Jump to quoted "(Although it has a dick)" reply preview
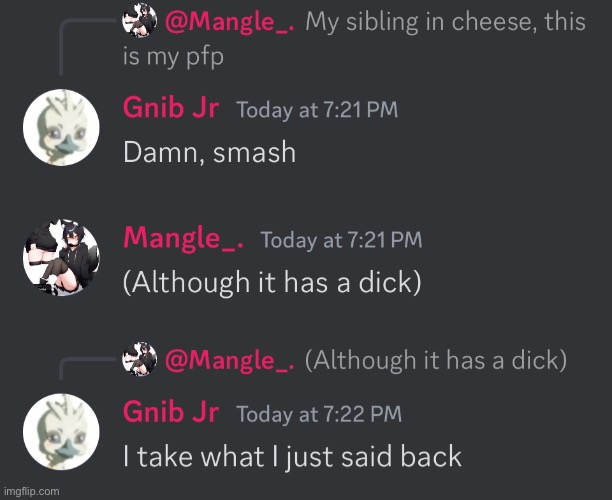This screenshot has height=500, width=612. 436,360
